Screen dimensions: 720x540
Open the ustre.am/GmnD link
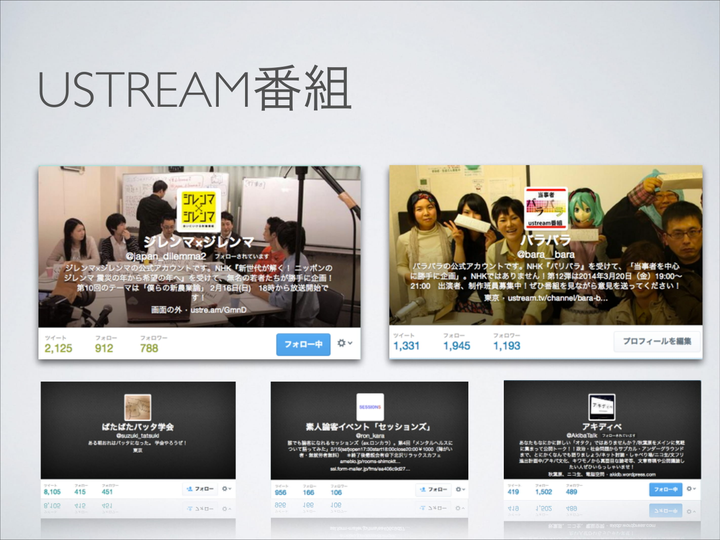point(219,310)
